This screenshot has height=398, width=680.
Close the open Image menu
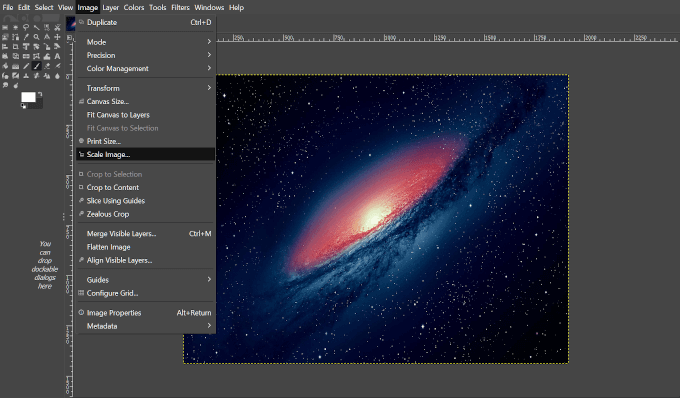coord(88,7)
